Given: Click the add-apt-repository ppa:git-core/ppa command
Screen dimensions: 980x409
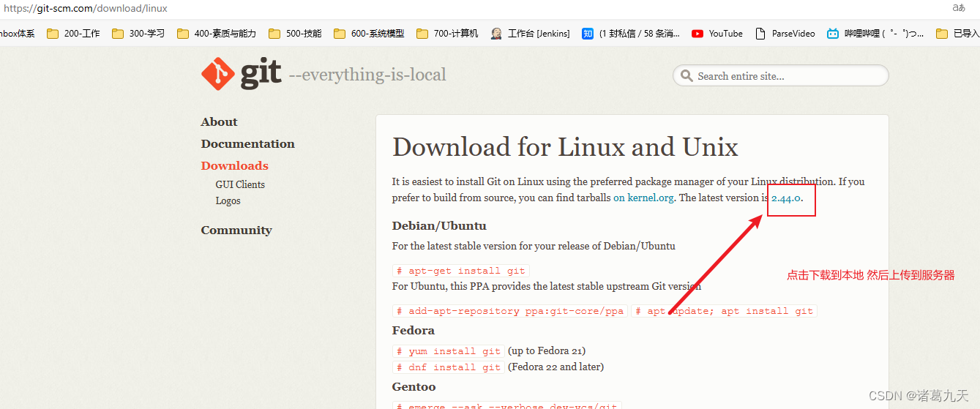Looking at the screenshot, I should coord(510,311).
